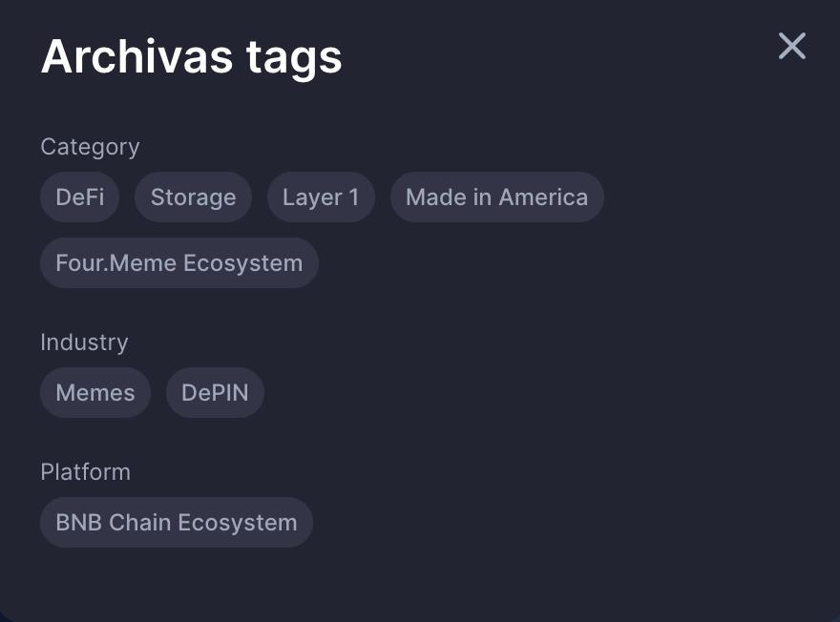Open the Layer 1 tag

point(321,197)
